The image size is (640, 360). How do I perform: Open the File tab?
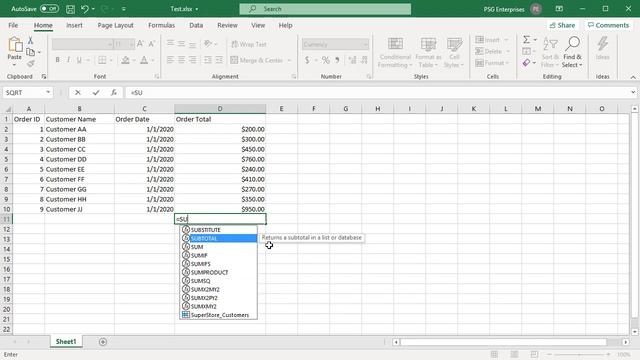[13, 25]
